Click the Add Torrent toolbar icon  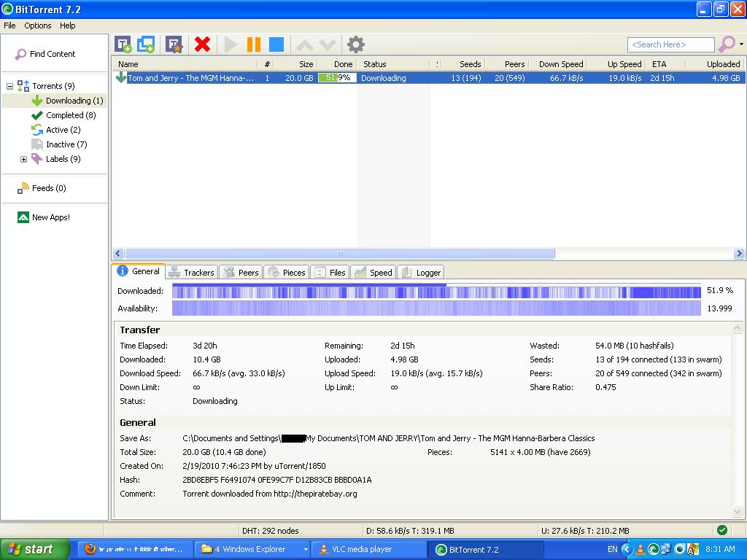(x=123, y=44)
